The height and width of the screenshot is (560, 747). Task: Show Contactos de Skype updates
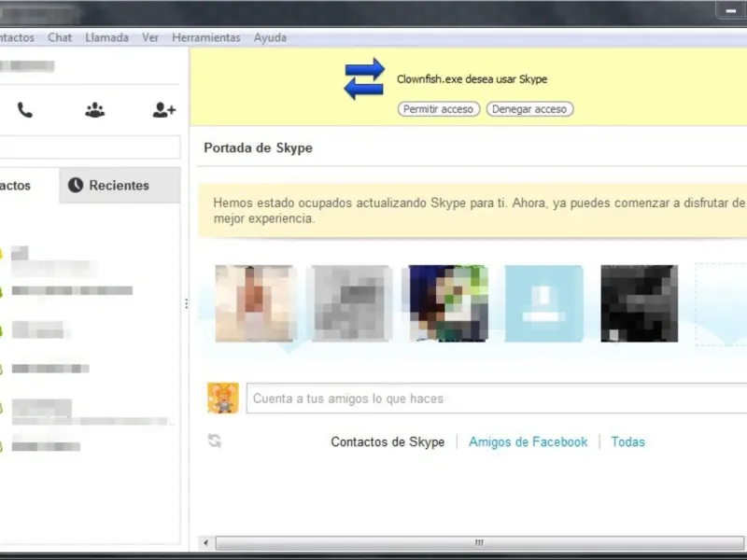pyautogui.click(x=388, y=441)
